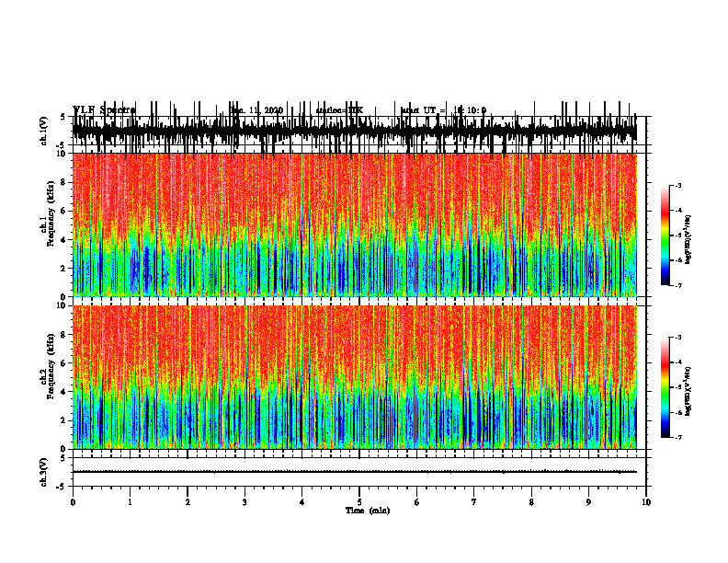Click the ch.1 spectrogram plot area

click(355, 224)
